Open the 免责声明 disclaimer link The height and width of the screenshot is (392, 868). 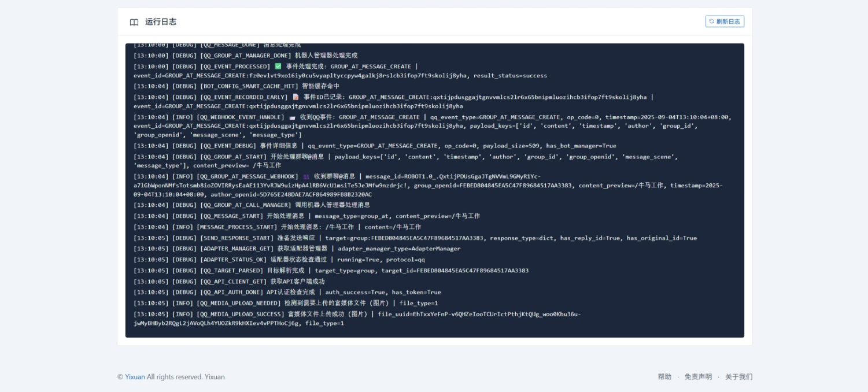[698, 377]
